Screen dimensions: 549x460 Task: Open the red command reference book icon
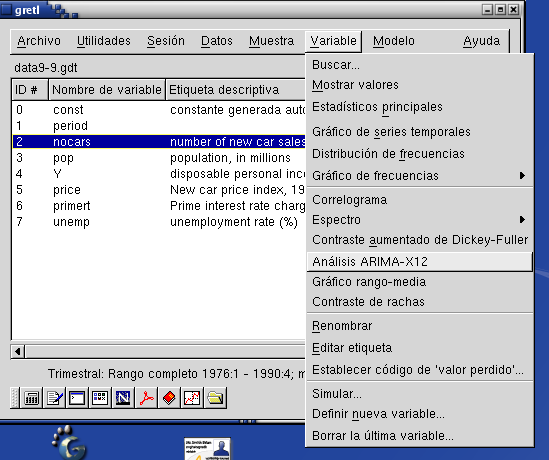pos(169,398)
